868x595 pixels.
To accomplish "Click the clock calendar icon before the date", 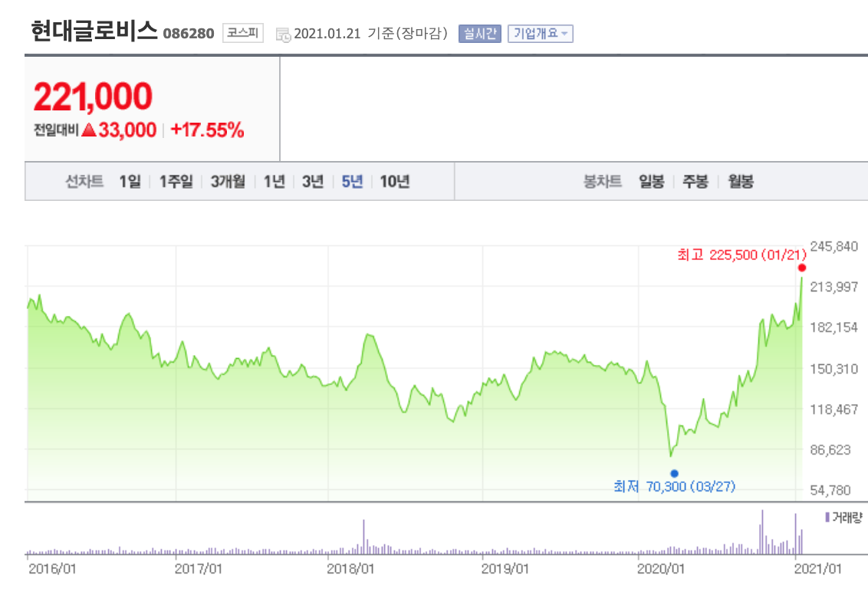I will coord(283,35).
